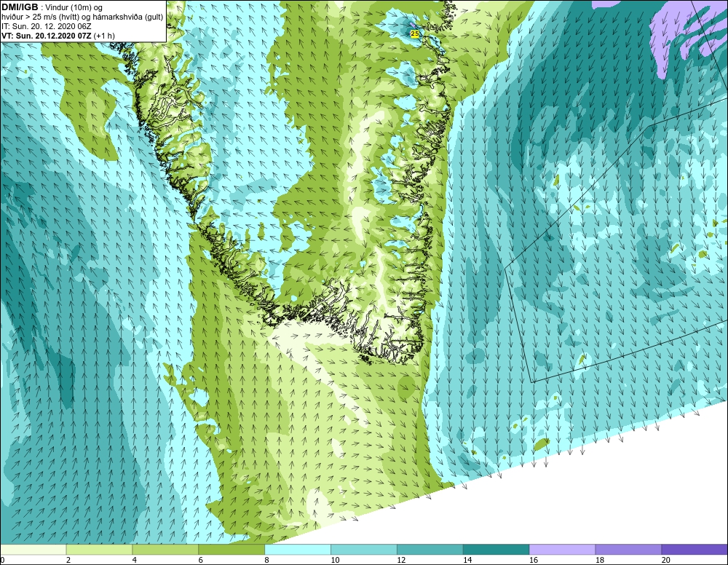The image size is (728, 565).
Task: Click the 'VT: Sun. 20.12.2020 07Z (+1 h)' line
Action: pos(58,36)
